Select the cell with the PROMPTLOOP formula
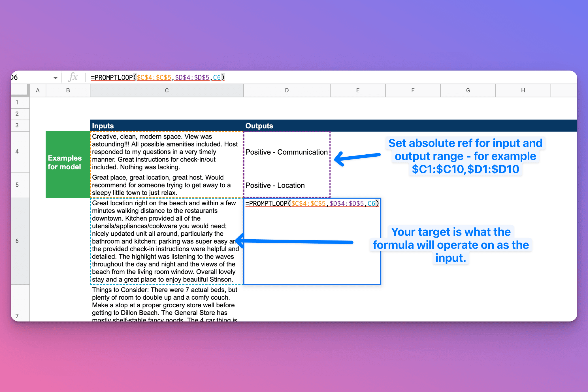 point(312,241)
